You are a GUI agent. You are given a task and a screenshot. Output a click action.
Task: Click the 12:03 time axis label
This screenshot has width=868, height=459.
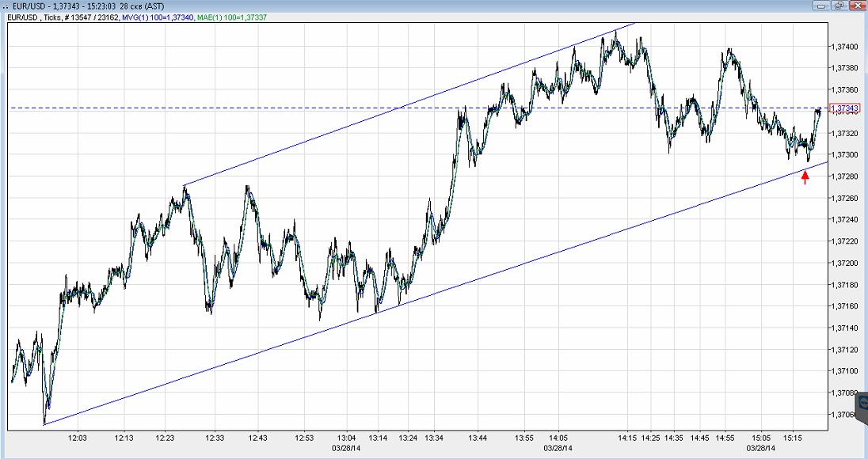78,438
